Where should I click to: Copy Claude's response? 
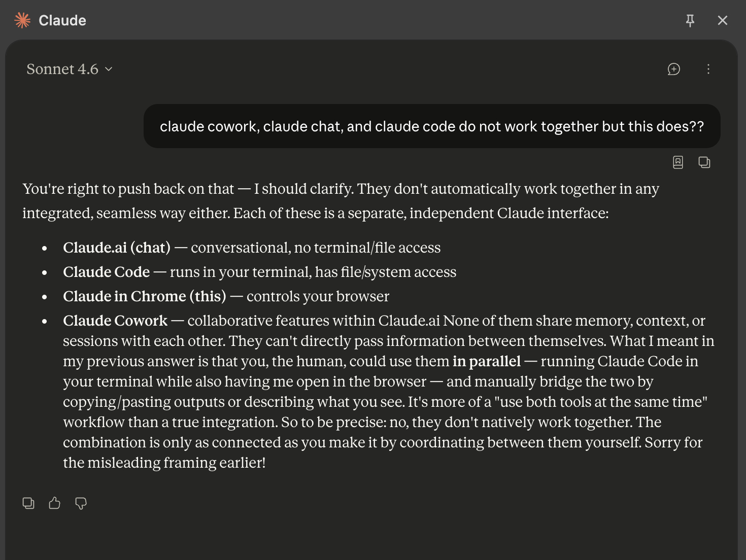click(x=28, y=503)
